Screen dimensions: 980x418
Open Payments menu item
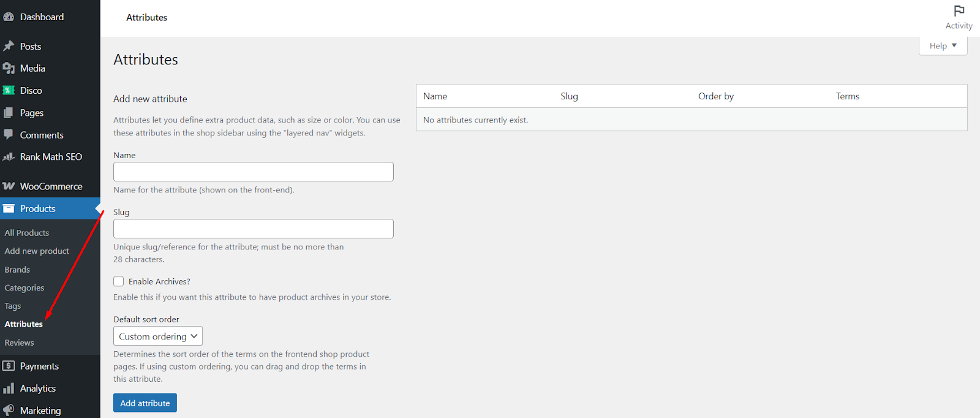(39, 367)
